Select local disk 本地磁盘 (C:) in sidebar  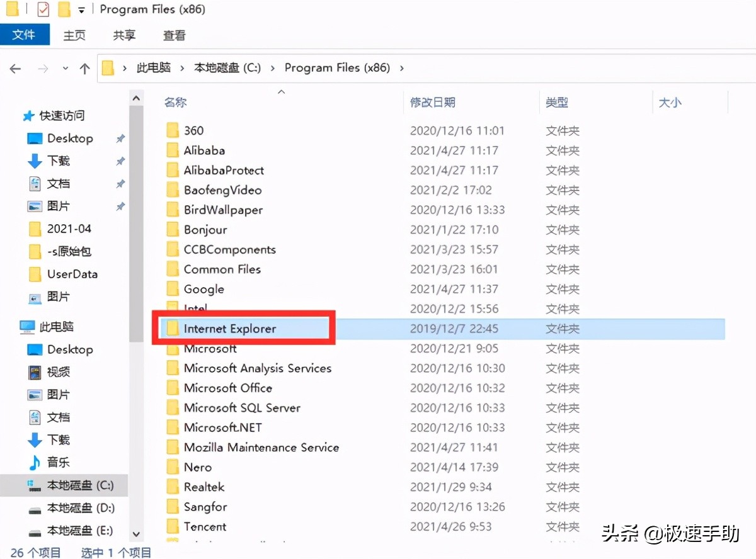click(x=66, y=485)
